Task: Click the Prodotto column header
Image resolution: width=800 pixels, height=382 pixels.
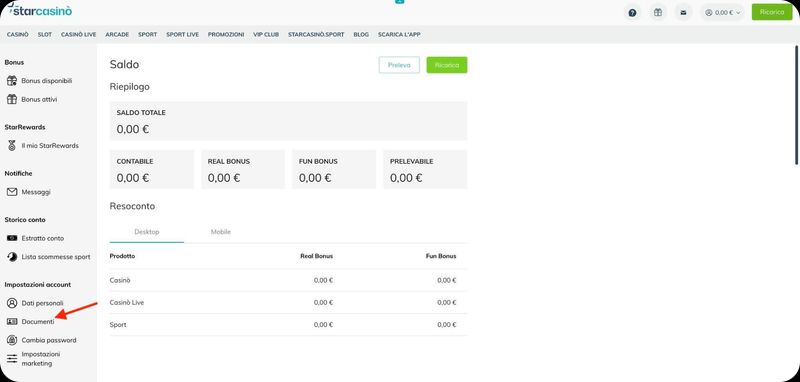Action: click(x=122, y=256)
